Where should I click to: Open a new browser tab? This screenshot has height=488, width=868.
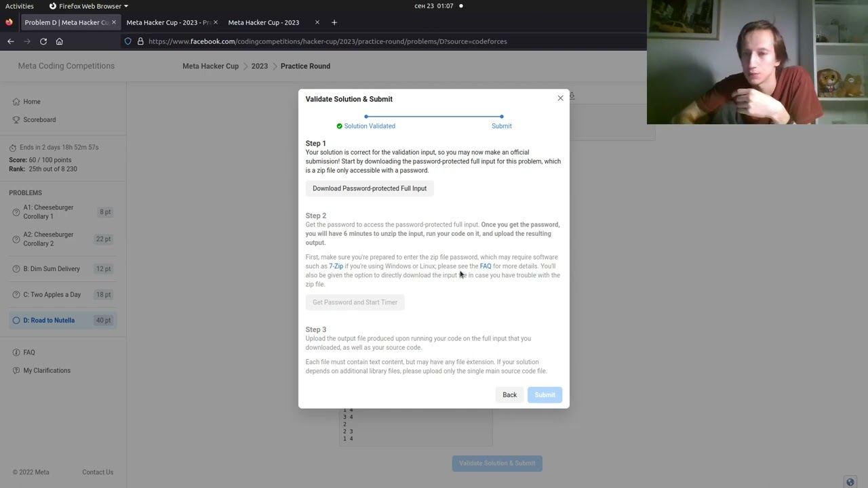point(334,22)
